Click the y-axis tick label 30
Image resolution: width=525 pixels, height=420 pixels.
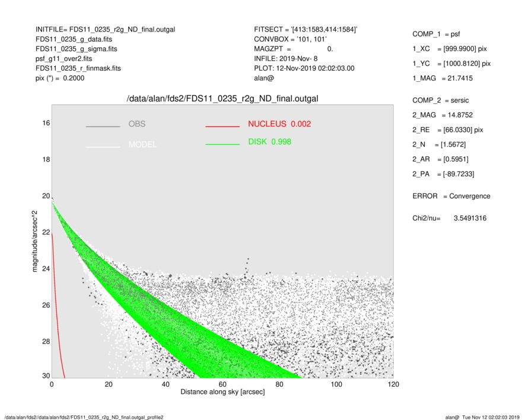click(x=46, y=376)
